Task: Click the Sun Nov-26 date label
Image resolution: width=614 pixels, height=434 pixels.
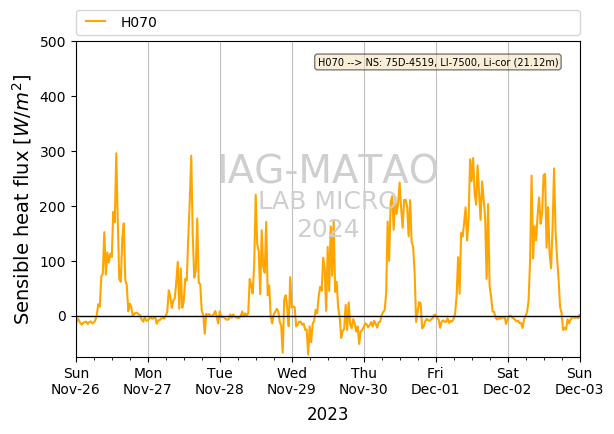Action: pyautogui.click(x=76, y=381)
